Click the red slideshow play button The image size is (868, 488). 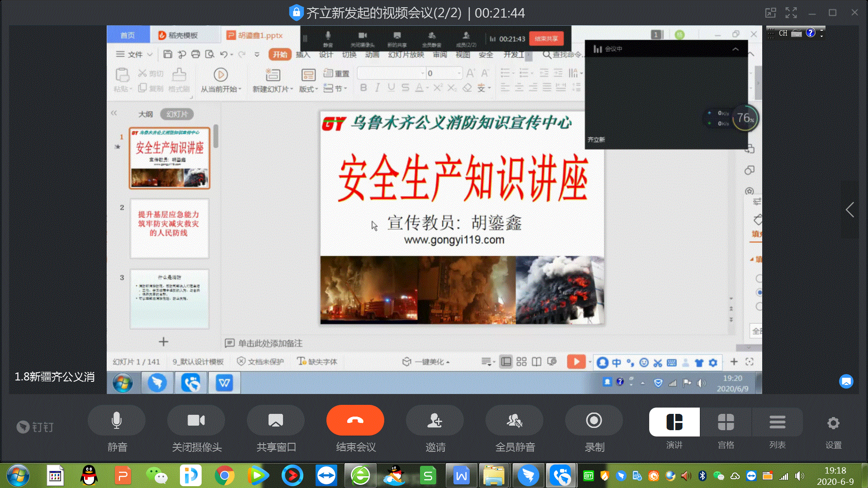tap(576, 361)
